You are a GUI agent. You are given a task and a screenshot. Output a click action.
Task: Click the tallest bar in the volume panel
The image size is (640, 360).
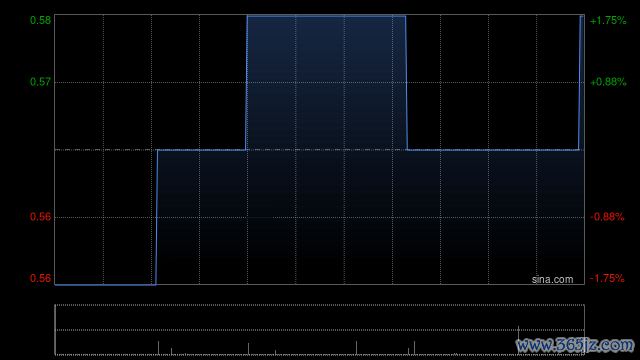(519, 340)
